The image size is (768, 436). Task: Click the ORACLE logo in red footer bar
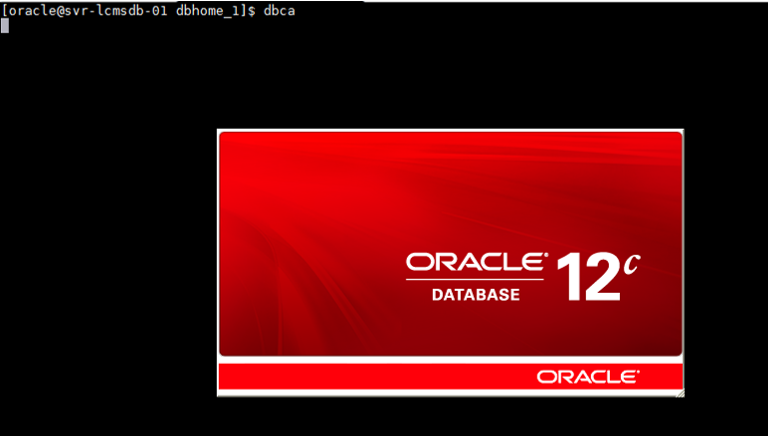pyautogui.click(x=588, y=377)
